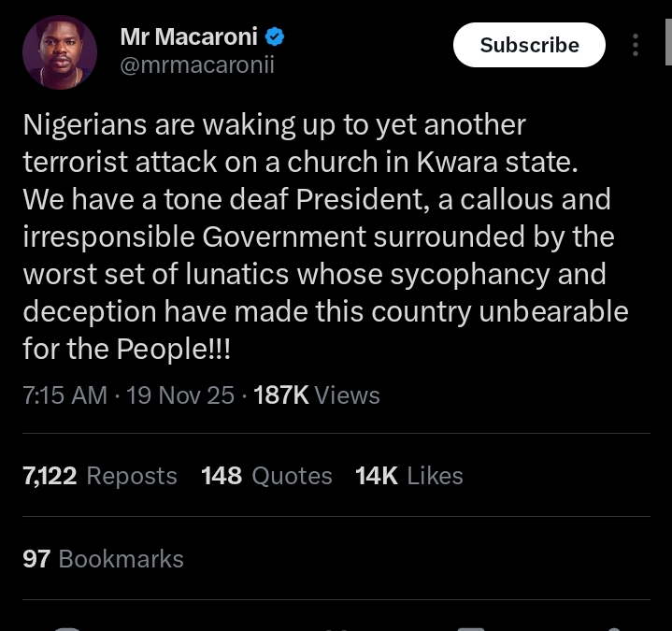Select the 19 Nov 25 date
The image size is (672, 631).
pyautogui.click(x=180, y=395)
